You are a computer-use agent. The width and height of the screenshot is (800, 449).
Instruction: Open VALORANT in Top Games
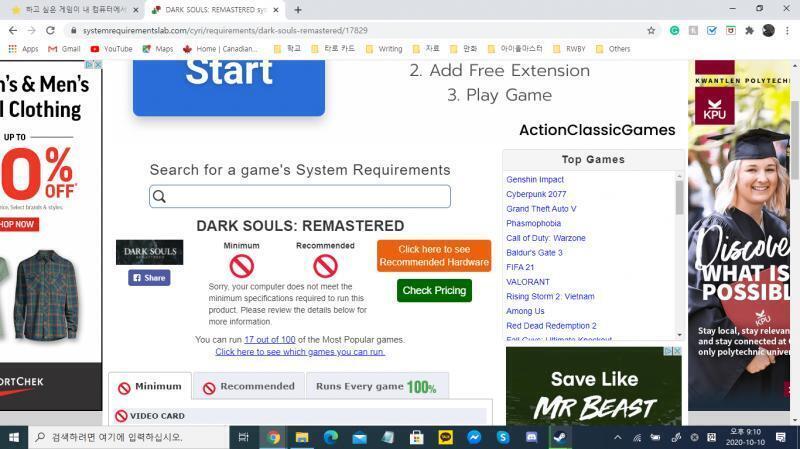(x=528, y=282)
